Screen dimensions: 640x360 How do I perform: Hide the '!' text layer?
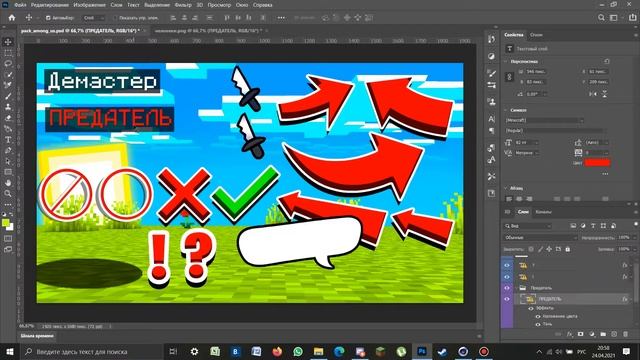point(507,277)
